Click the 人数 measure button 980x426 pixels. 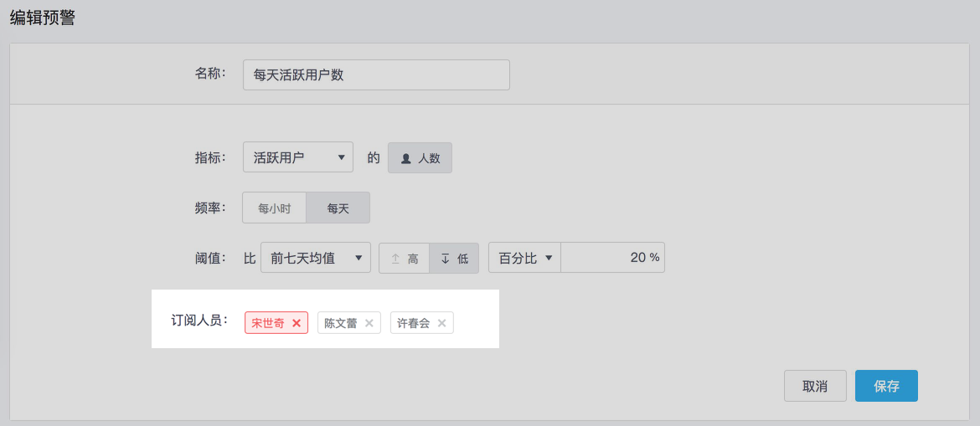[420, 158]
